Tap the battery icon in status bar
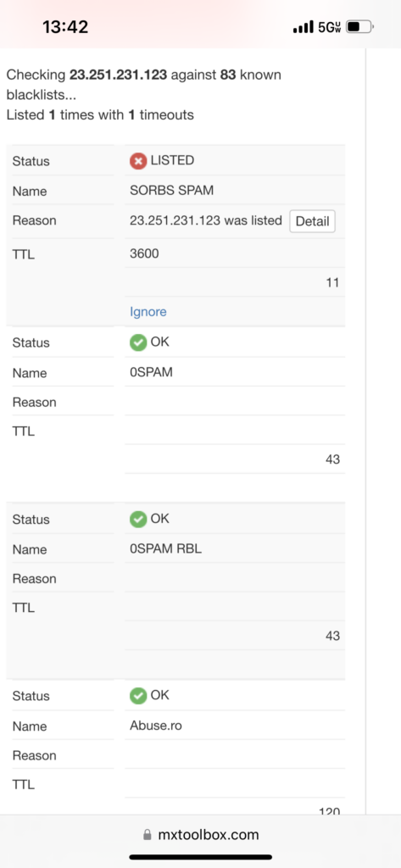Image resolution: width=401 pixels, height=868 pixels. click(360, 26)
